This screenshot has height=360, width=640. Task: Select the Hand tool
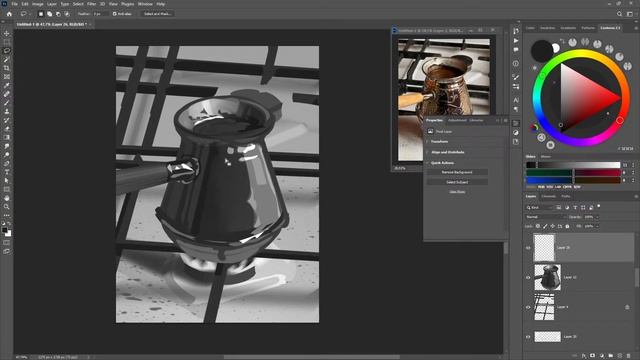(7, 198)
